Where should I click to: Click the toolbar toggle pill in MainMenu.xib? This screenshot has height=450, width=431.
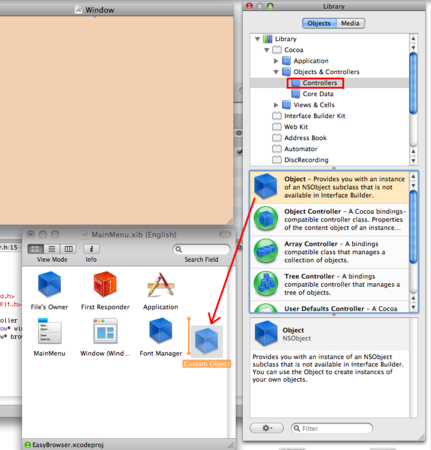coord(225,235)
